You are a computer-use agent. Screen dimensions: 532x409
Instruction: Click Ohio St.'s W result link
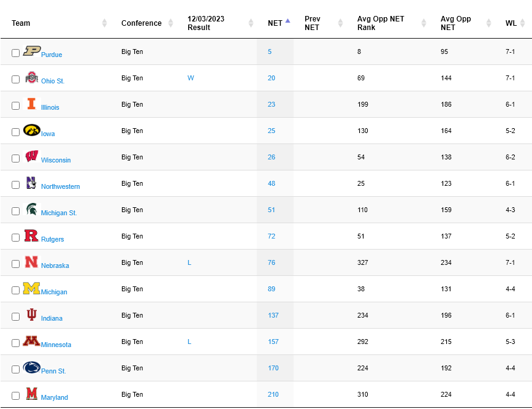191,78
